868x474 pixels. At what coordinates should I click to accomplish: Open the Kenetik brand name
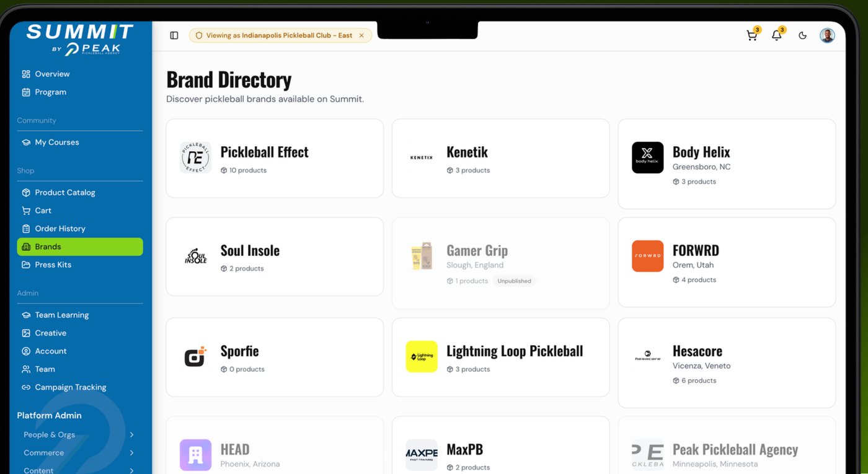pyautogui.click(x=467, y=152)
